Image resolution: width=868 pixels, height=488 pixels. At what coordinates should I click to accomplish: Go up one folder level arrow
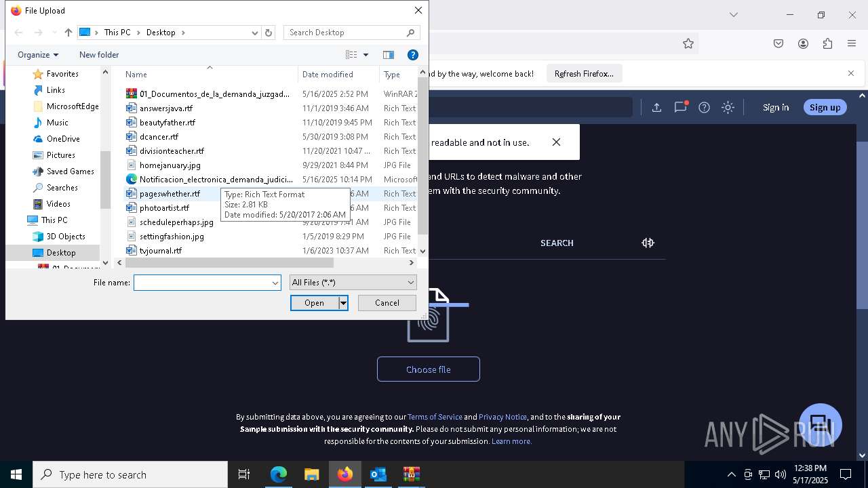tap(68, 33)
